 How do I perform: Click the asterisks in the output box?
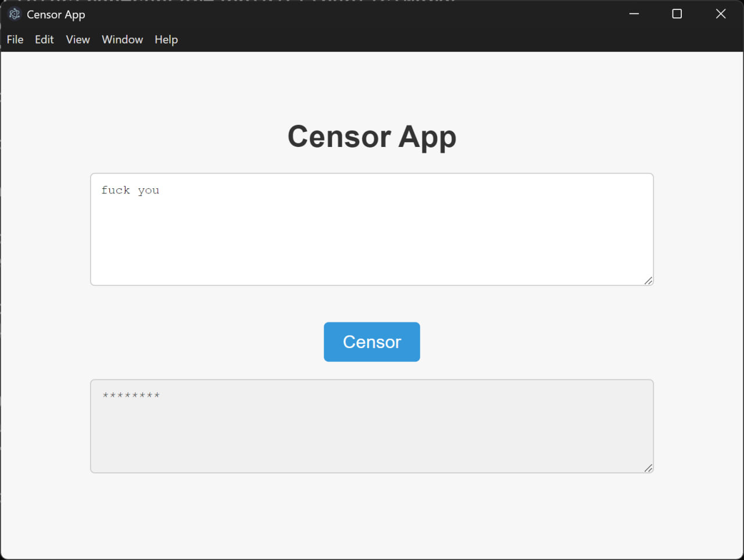point(131,396)
